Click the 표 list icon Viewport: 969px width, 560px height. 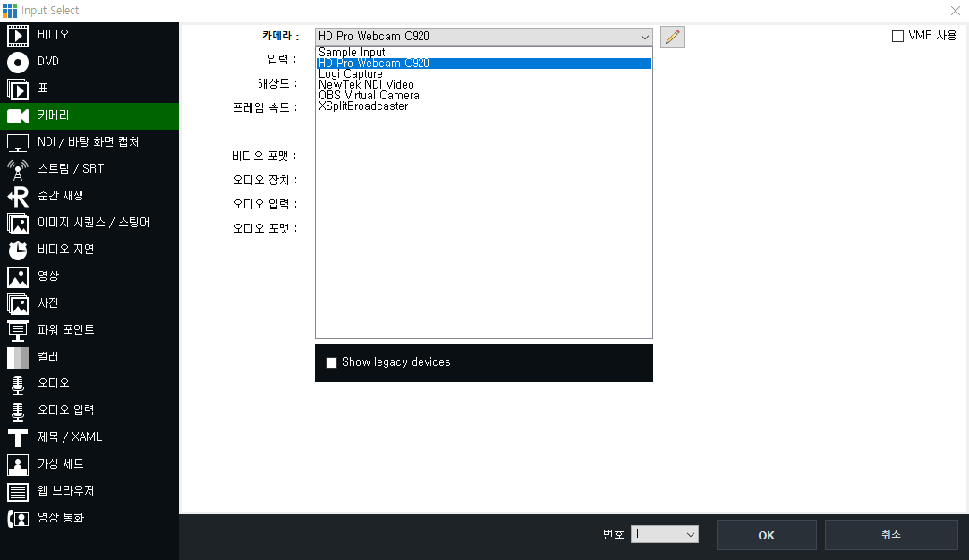[x=17, y=89]
